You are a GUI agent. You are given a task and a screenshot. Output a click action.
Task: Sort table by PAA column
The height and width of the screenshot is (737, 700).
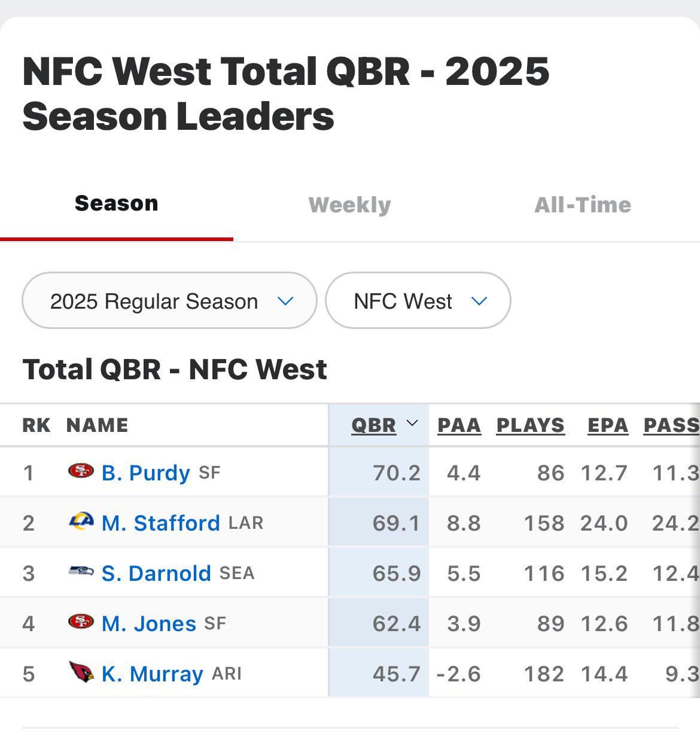point(459,425)
